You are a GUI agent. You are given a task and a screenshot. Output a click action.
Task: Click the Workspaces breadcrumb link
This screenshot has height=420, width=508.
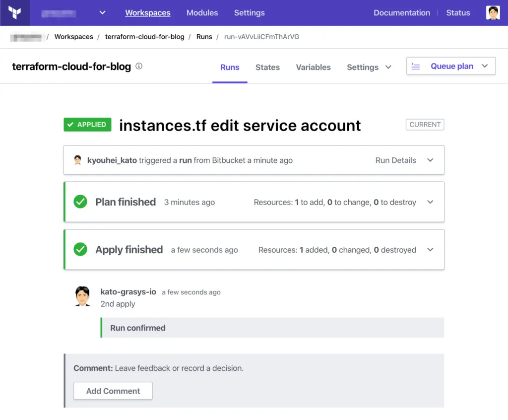(x=73, y=37)
